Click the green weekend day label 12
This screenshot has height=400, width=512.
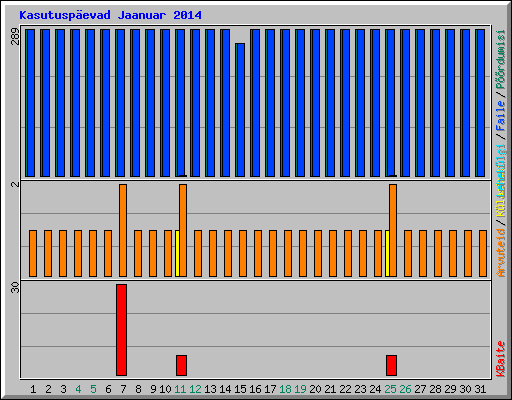point(195,389)
